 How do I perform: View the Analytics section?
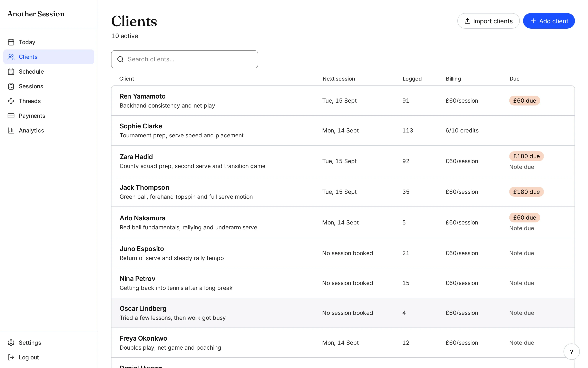click(x=49, y=130)
